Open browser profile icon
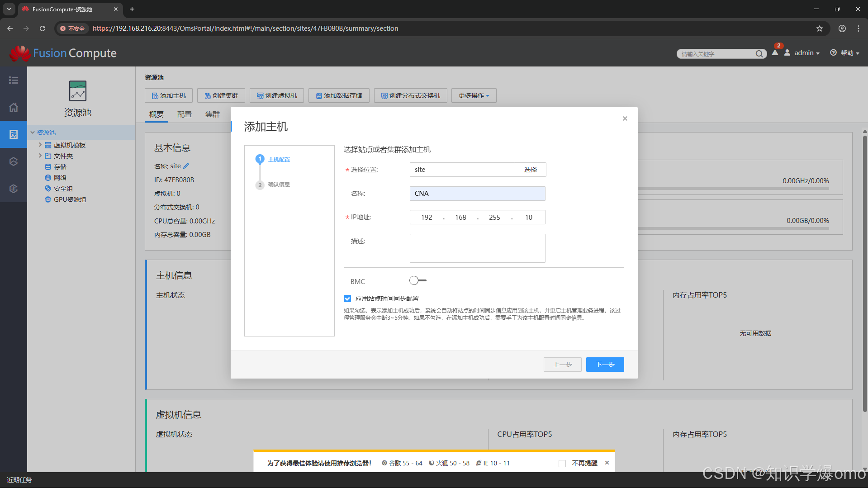 tap(842, 28)
